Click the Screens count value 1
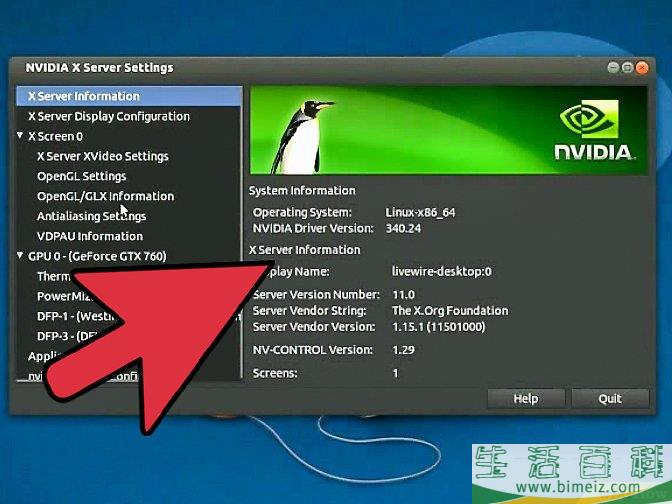672x504 pixels. point(396,373)
